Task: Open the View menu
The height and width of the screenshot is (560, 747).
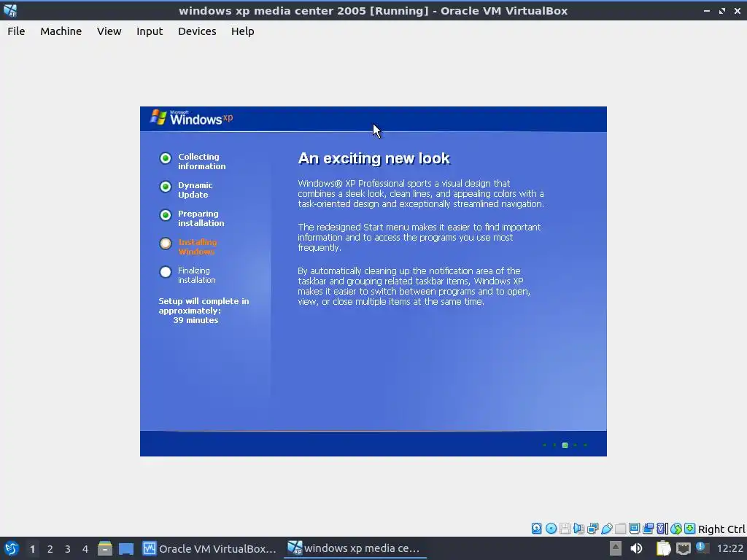Action: tap(109, 31)
